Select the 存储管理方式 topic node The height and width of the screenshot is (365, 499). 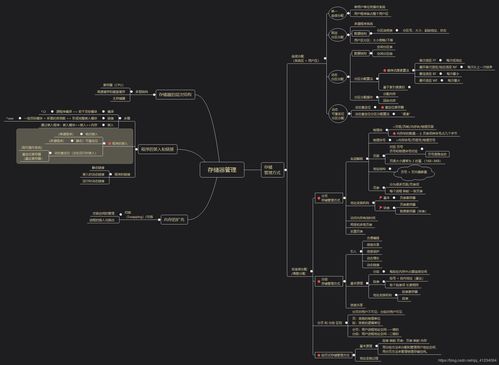pos(273,170)
